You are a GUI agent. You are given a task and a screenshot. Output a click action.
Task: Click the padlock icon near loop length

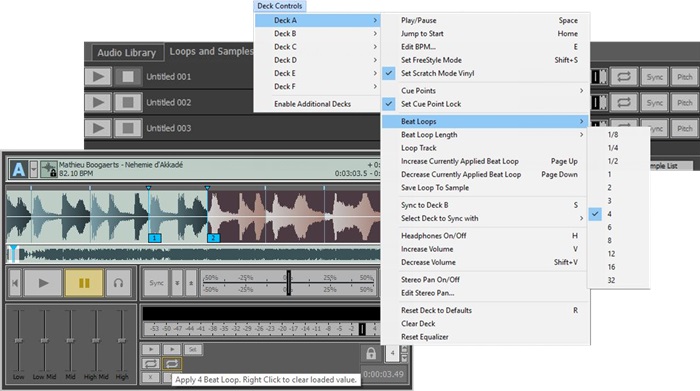pyautogui.click(x=371, y=354)
